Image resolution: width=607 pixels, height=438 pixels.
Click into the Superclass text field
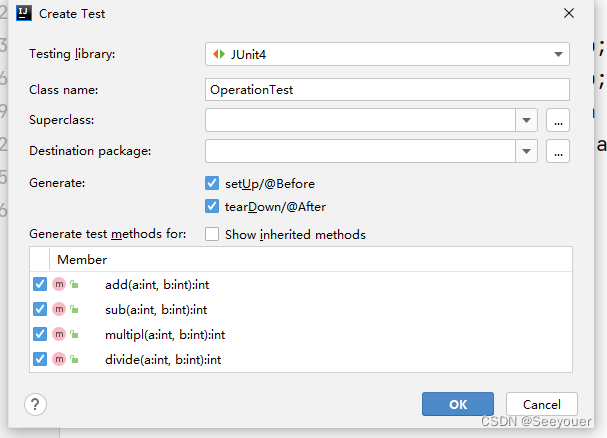pos(360,120)
